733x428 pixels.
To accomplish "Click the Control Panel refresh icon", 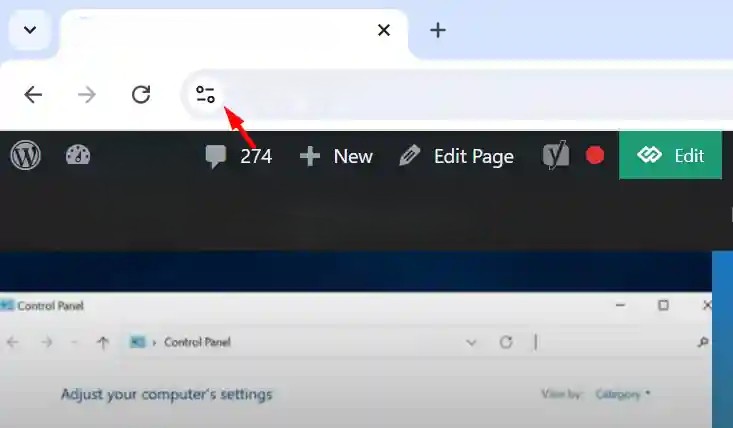I will 506,342.
